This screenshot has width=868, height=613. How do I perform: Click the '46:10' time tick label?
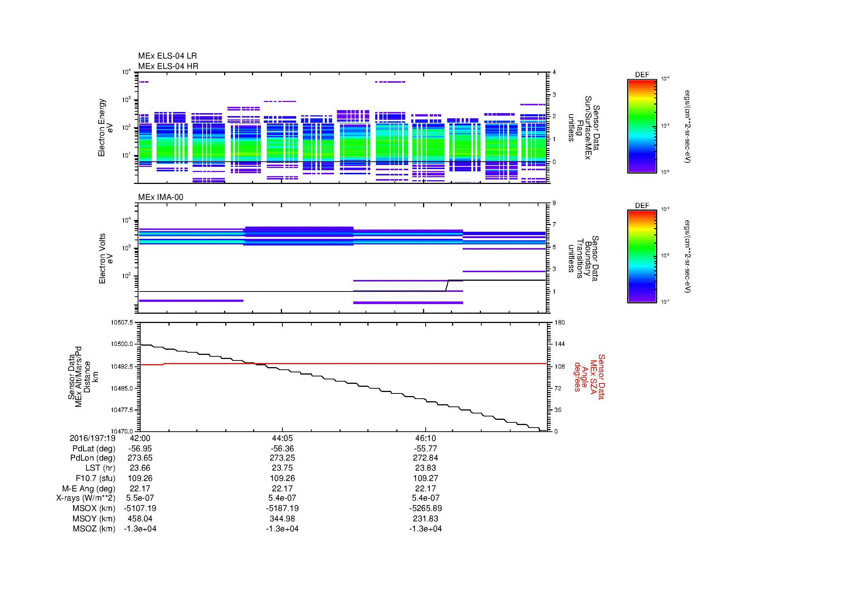click(426, 438)
